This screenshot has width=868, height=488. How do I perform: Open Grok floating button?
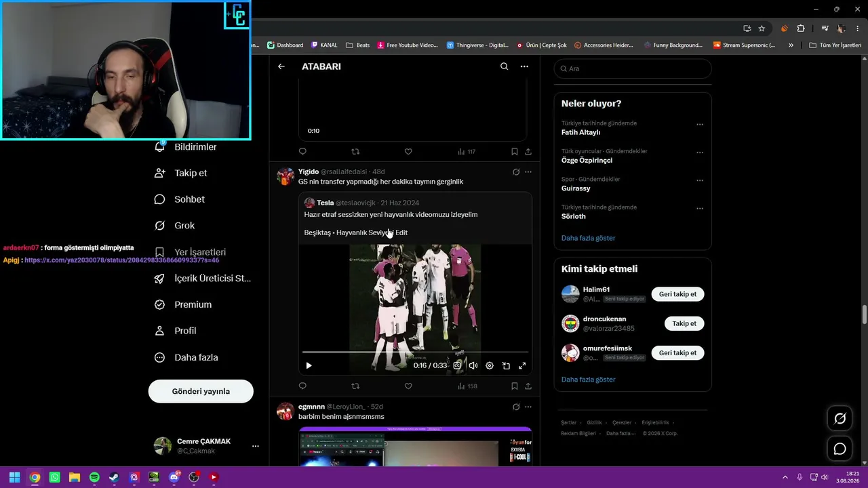[x=840, y=419]
